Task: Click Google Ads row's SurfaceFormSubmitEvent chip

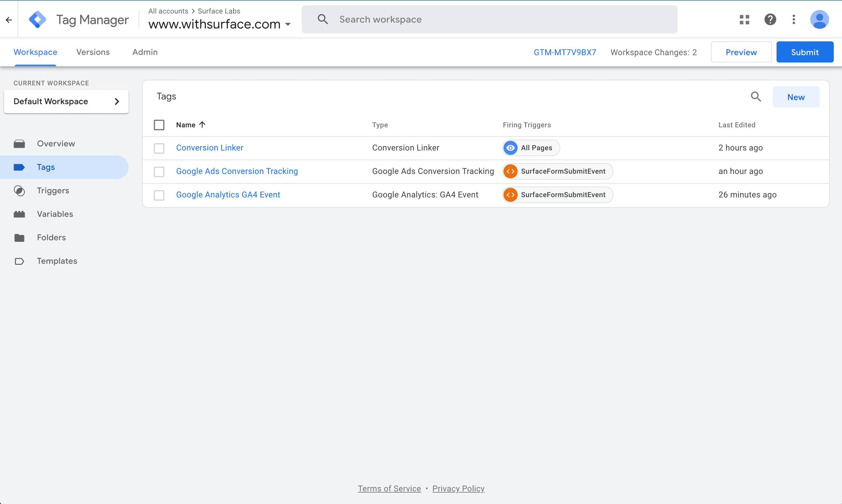Action: pos(558,171)
